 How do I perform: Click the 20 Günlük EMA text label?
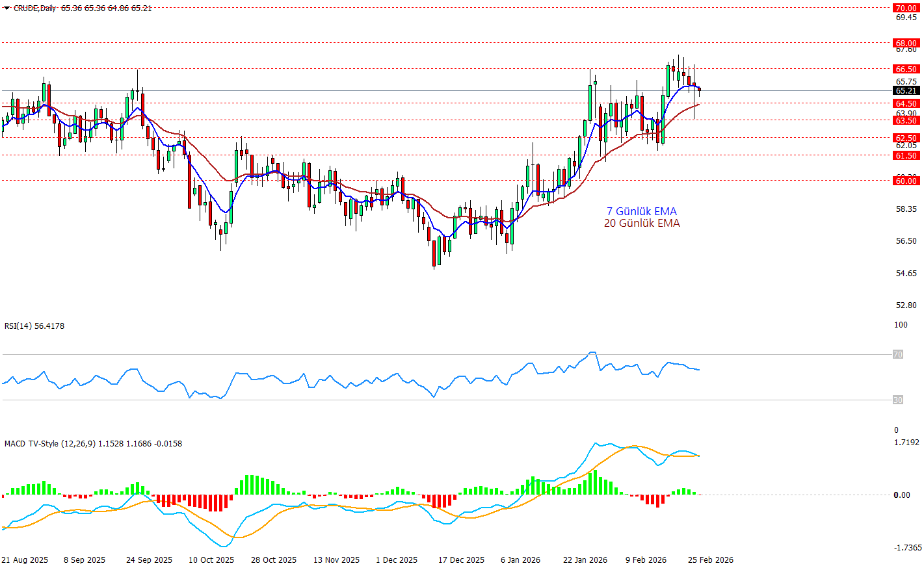pos(641,223)
